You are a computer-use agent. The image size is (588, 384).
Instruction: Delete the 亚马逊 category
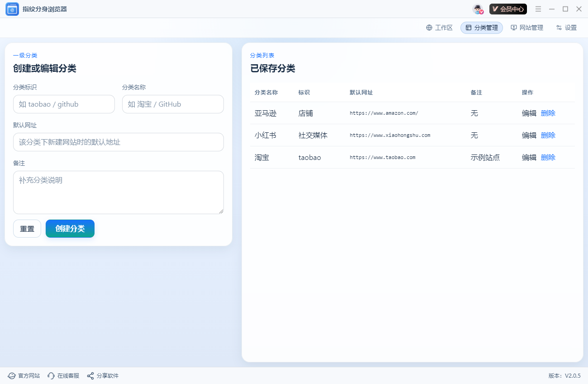click(548, 113)
